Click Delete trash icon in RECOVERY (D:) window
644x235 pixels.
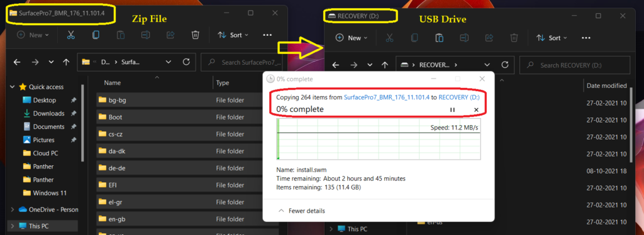pos(514,38)
